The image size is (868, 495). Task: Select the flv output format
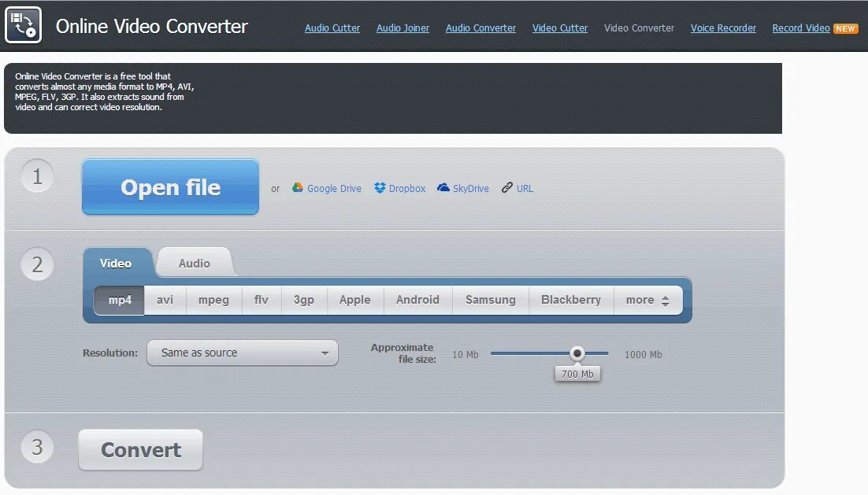(x=262, y=300)
